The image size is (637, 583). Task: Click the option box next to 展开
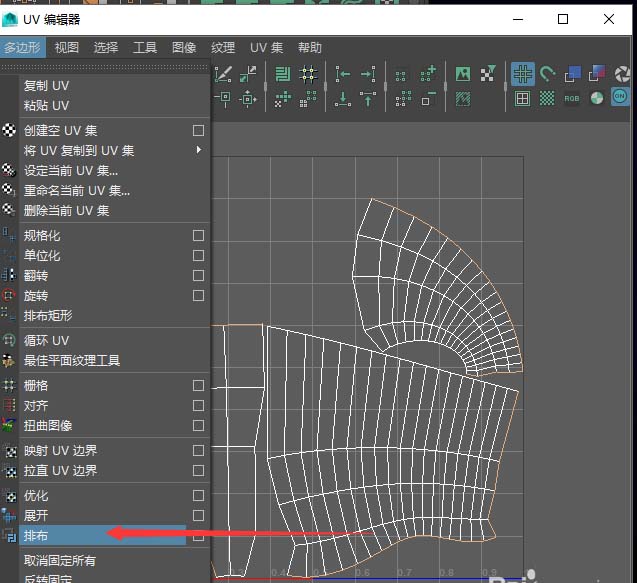[198, 516]
